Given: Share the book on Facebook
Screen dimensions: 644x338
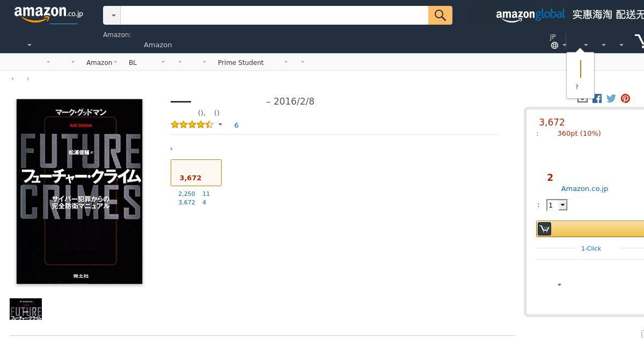Looking at the screenshot, I should coord(597,98).
